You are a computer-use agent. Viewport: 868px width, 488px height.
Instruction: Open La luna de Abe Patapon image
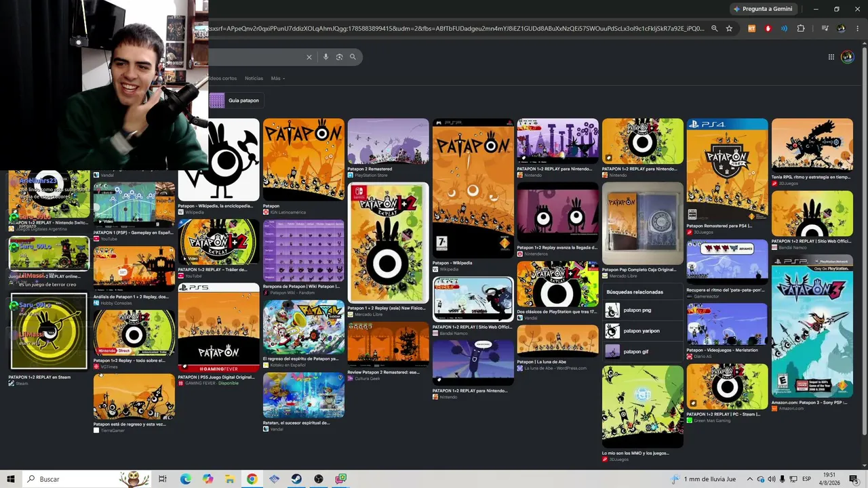(x=557, y=341)
